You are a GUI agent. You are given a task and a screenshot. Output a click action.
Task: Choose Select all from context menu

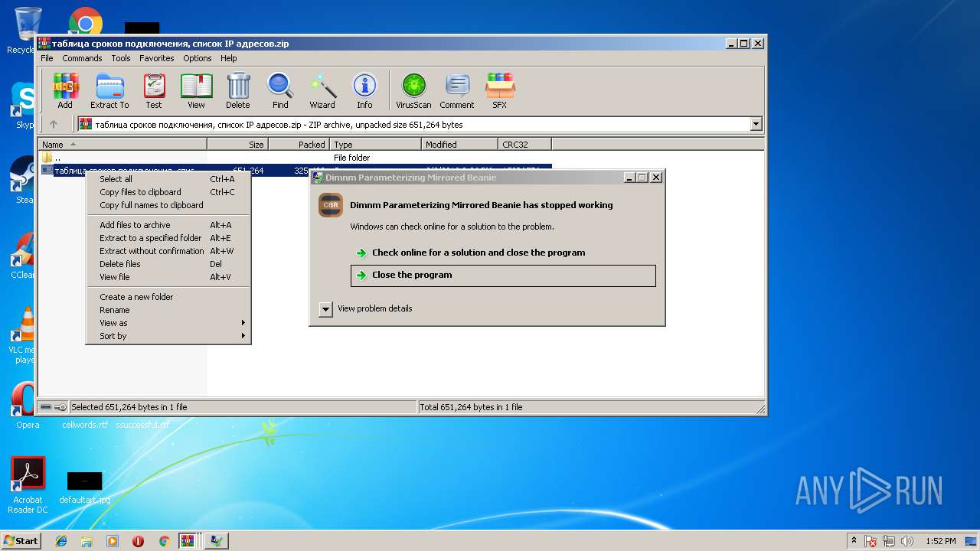(x=168, y=179)
